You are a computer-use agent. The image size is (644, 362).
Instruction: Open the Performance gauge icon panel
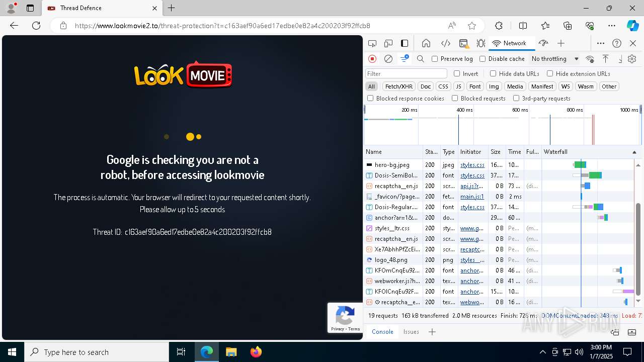coord(543,43)
